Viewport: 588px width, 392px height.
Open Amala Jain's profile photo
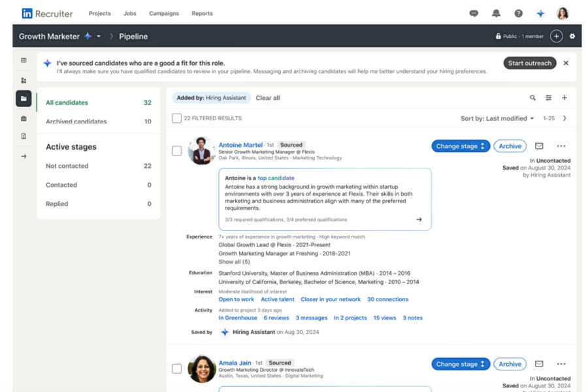201,368
